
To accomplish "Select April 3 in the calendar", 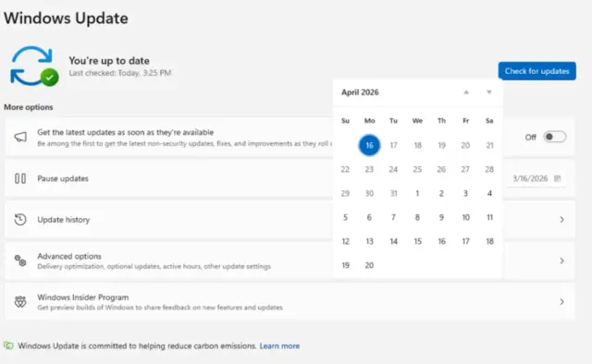I will (x=465, y=193).
